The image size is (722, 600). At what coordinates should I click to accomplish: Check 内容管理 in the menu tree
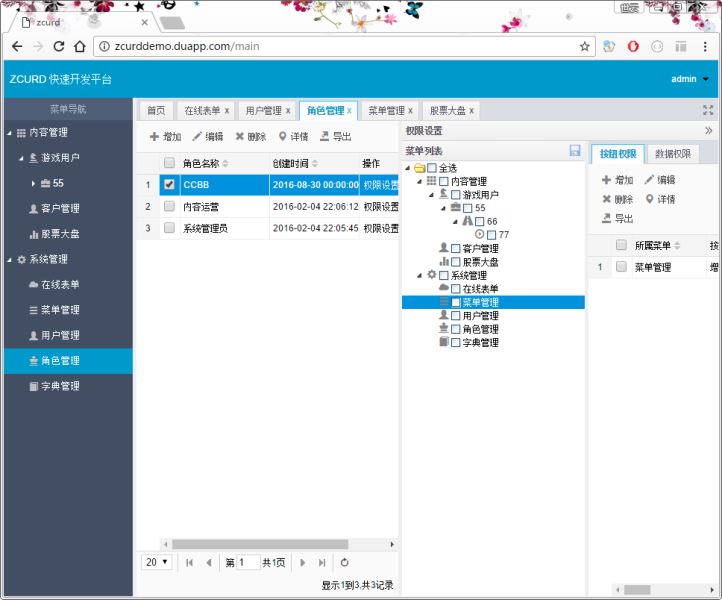coord(444,181)
